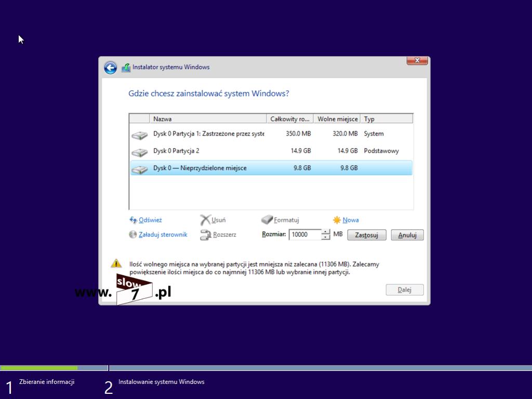Image resolution: width=532 pixels, height=399 pixels.
Task: Click the orange star icon next to Nowa
Action: [x=337, y=220]
